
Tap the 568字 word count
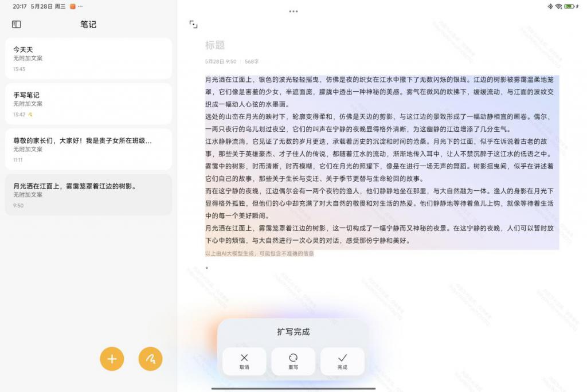click(252, 61)
